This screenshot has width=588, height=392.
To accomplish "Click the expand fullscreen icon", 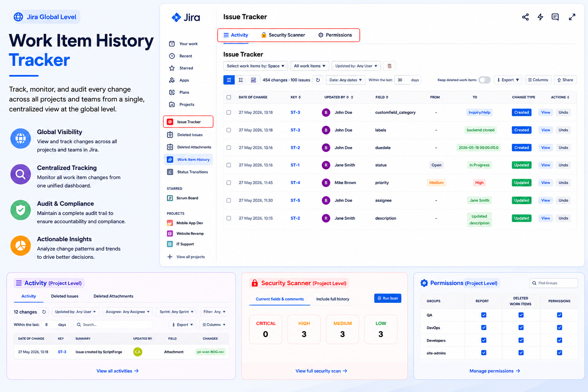I will pos(572,17).
